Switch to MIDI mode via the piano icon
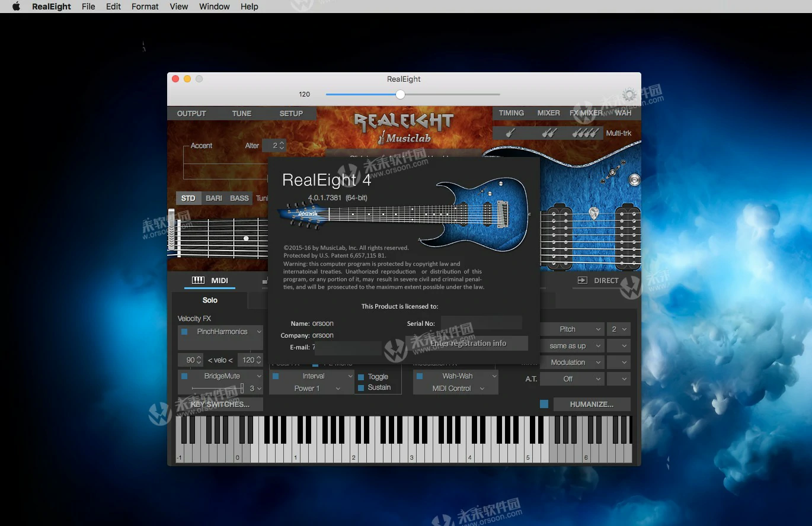The height and width of the screenshot is (526, 812). 199,280
